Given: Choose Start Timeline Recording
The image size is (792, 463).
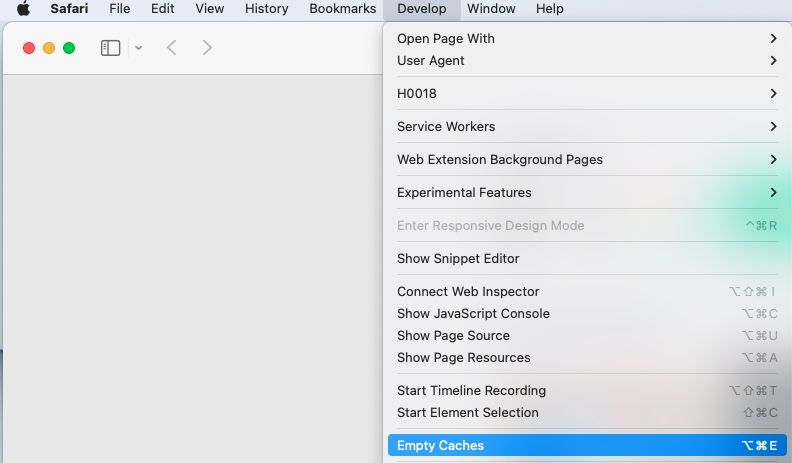Looking at the screenshot, I should 587,390.
